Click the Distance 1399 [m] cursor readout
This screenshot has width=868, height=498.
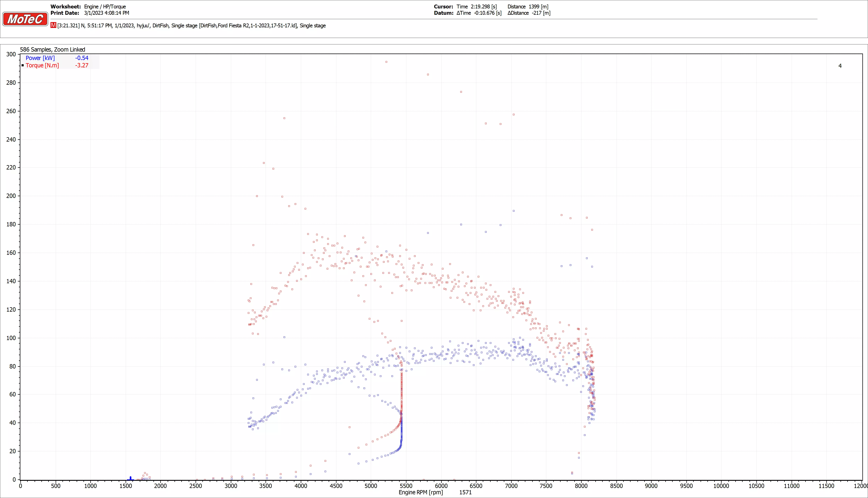528,6
